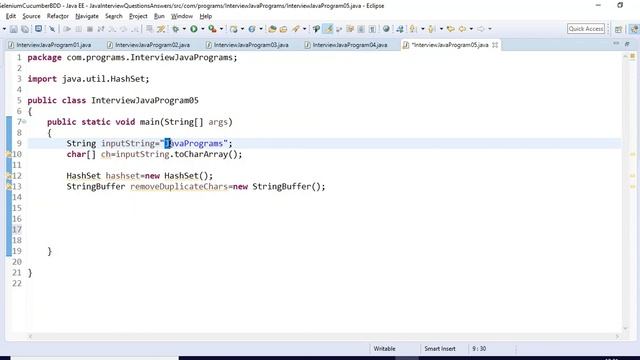Open the Search menu
The height and width of the screenshot is (360, 640).
(x=113, y=16)
